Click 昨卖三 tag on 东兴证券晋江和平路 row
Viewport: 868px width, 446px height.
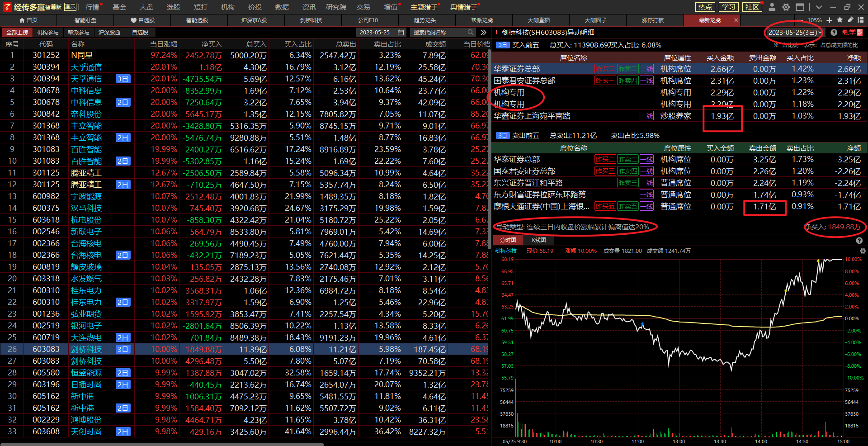pyautogui.click(x=628, y=183)
